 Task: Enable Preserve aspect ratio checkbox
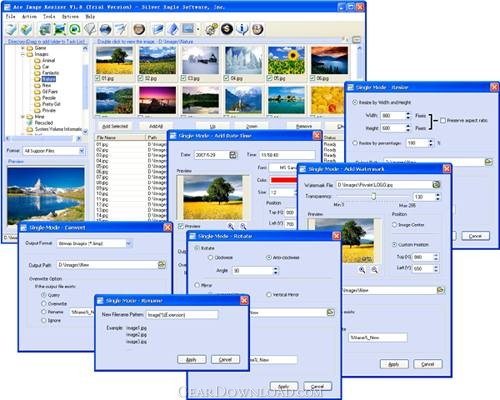[443, 120]
